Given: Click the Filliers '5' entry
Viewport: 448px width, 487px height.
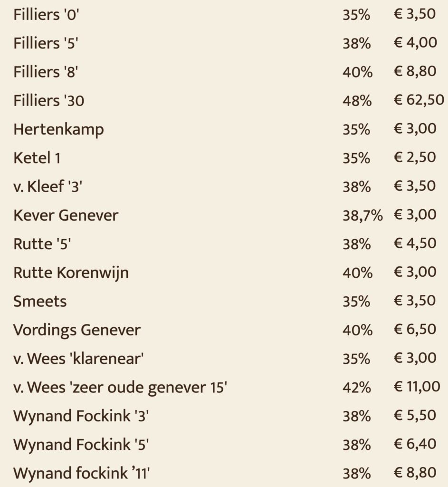Looking at the screenshot, I should pos(46,43).
